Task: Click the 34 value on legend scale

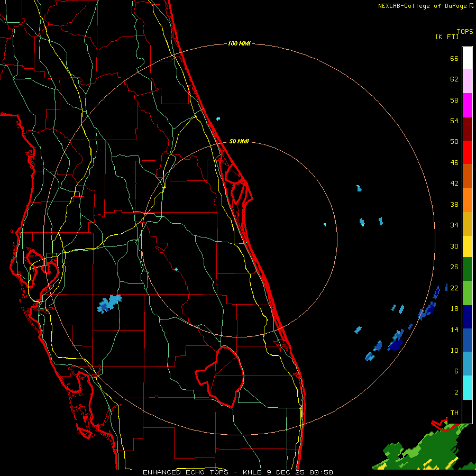Action: click(454, 225)
